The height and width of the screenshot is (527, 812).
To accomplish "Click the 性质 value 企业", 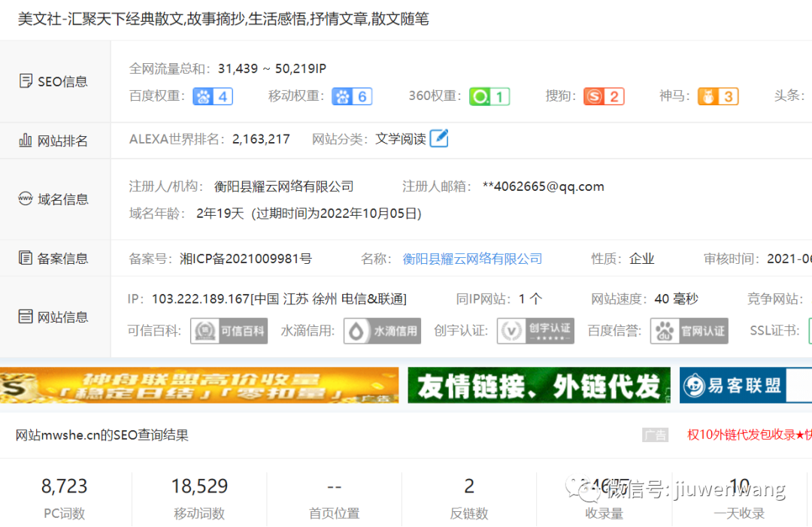I will pos(642,259).
